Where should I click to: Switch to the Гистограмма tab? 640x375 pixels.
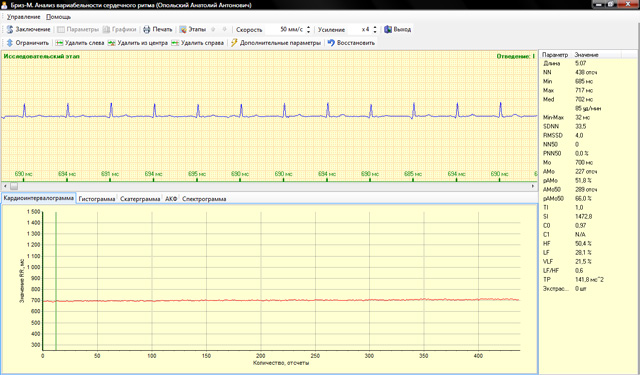pos(97,199)
